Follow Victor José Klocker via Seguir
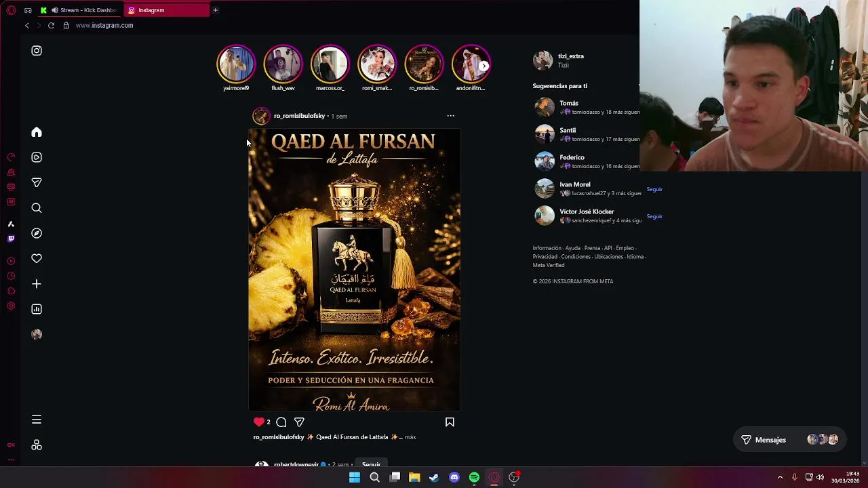Viewport: 868px width, 488px height. [654, 216]
